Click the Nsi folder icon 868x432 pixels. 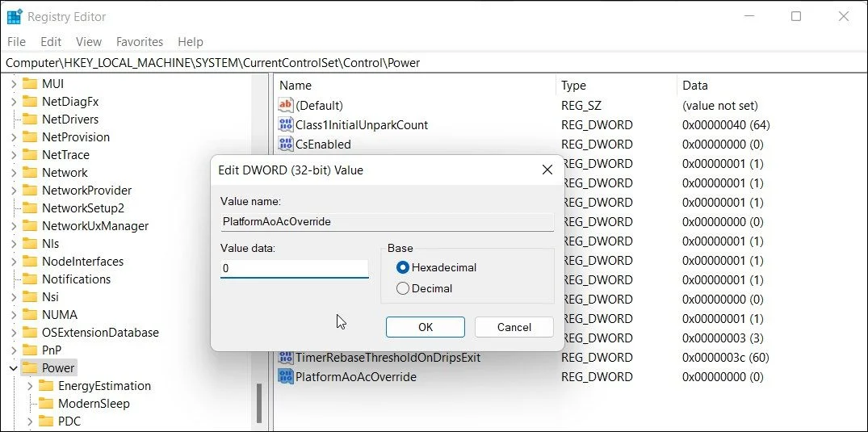[29, 297]
